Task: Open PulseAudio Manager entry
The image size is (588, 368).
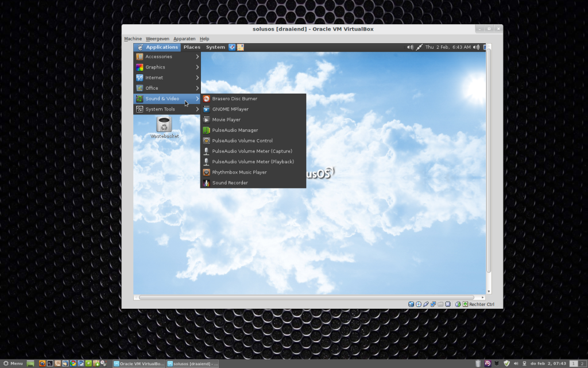Action: pyautogui.click(x=253, y=131)
